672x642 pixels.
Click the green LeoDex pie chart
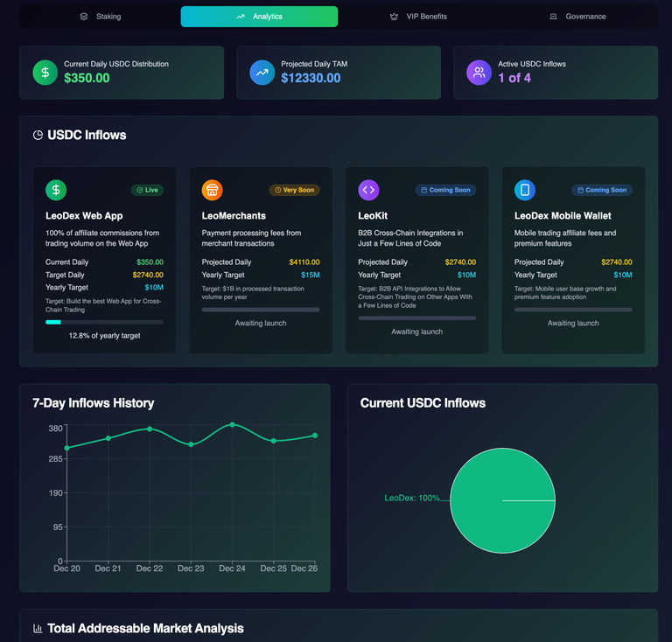pos(503,500)
